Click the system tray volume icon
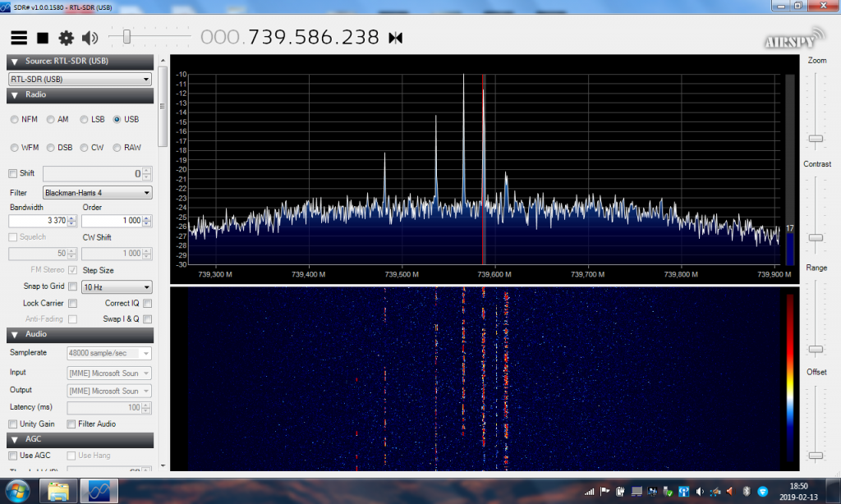Screen dimensions: 841x504 700,491
